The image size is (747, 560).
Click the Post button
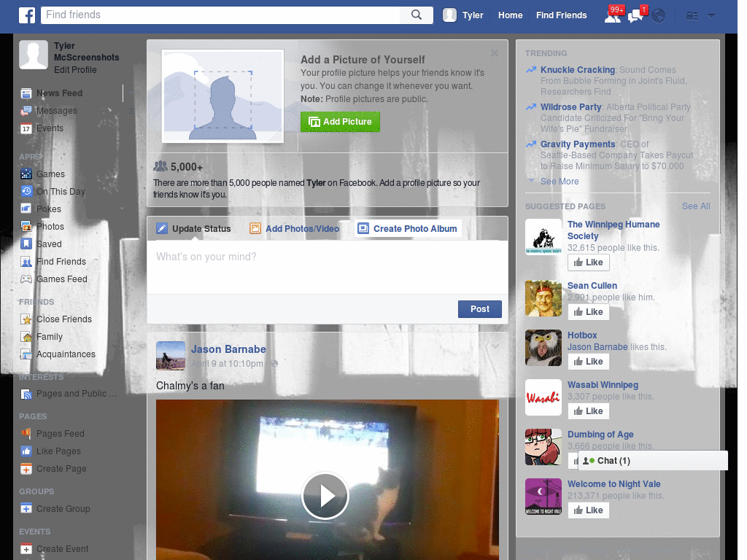(480, 309)
